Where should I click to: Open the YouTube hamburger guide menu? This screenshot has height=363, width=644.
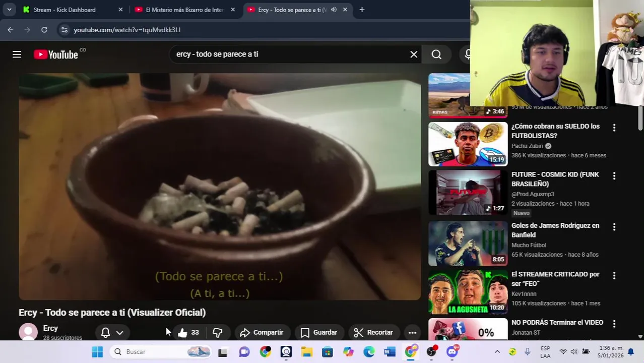click(x=17, y=54)
